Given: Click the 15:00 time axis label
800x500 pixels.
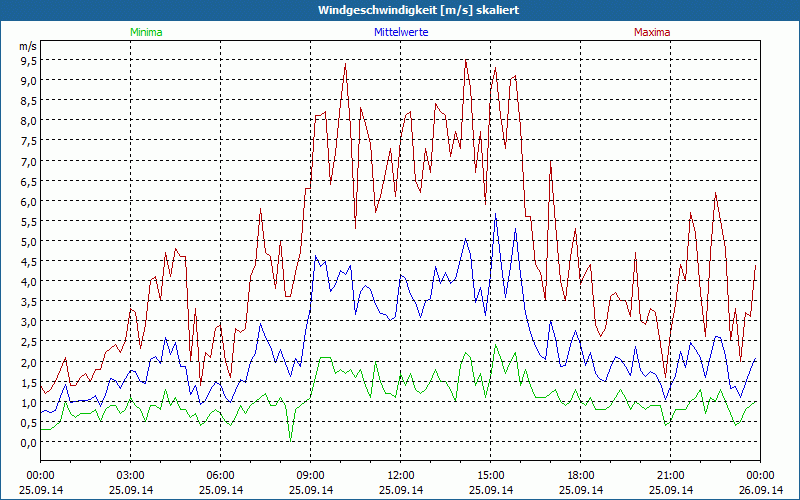Looking at the screenshot, I should pyautogui.click(x=491, y=475).
